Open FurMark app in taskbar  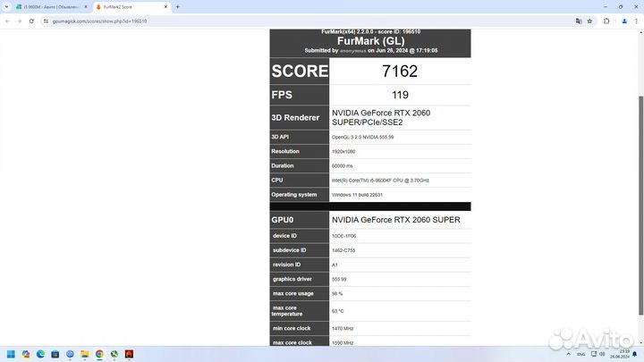point(130,354)
